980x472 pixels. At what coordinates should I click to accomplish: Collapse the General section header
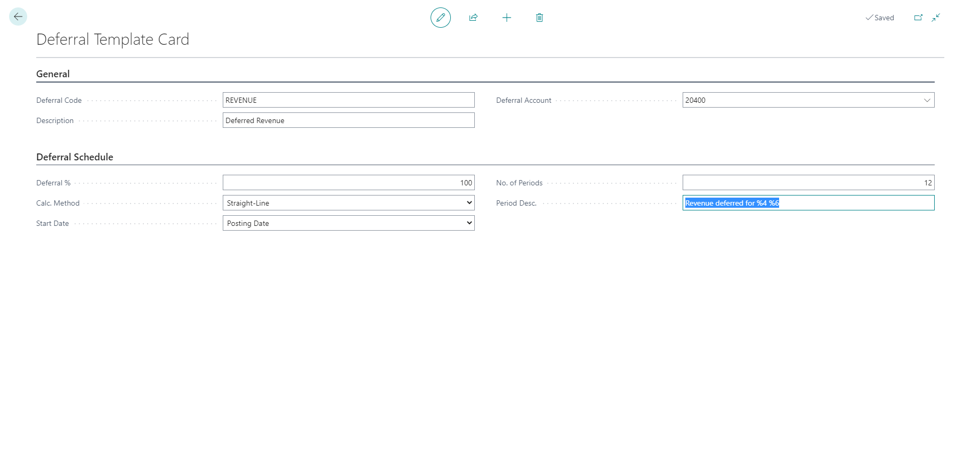[53, 74]
